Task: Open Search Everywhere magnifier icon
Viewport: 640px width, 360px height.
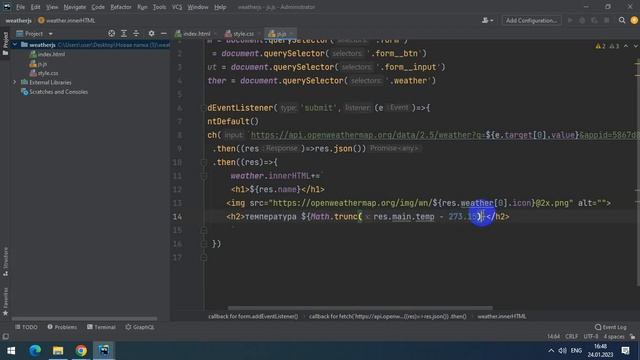Action: pyautogui.click(x=622, y=20)
